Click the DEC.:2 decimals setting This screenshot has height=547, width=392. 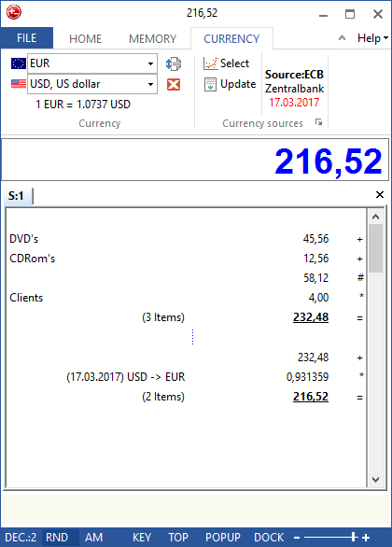click(21, 538)
